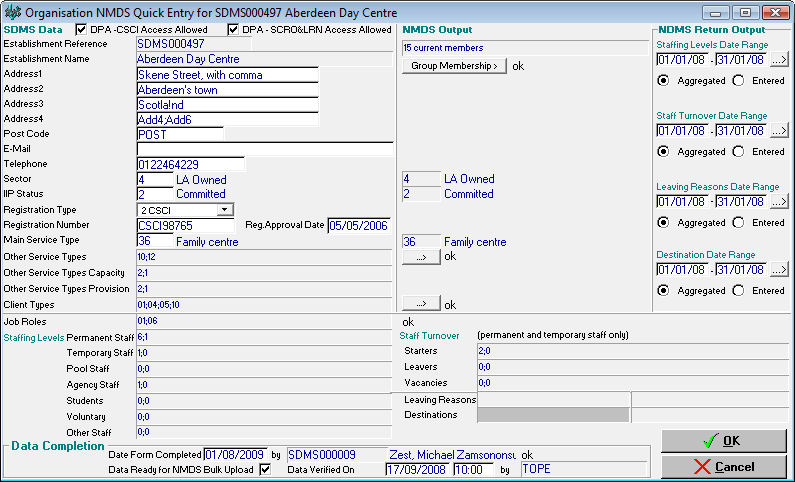Click the Leaving Reasons value field

coord(554,399)
